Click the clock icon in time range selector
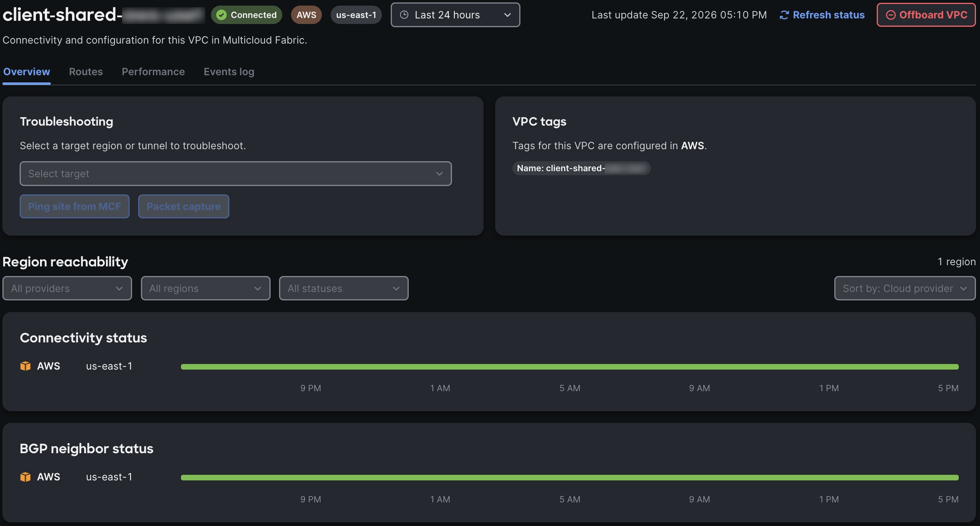Image resolution: width=980 pixels, height=526 pixels. [404, 15]
